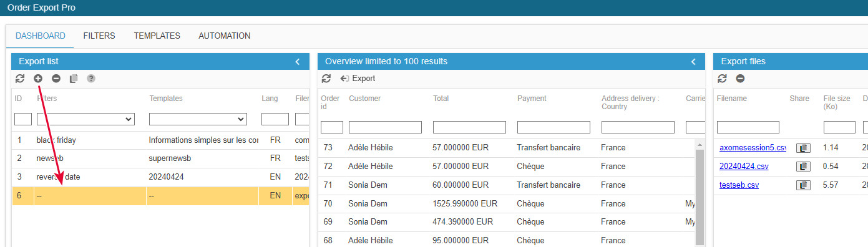Select order 68 row
868x247 pixels.
[507, 240]
